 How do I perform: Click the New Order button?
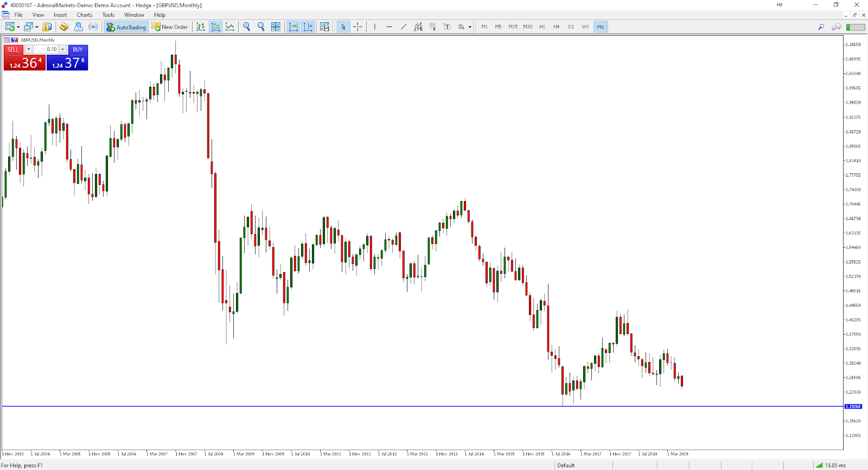pos(170,27)
